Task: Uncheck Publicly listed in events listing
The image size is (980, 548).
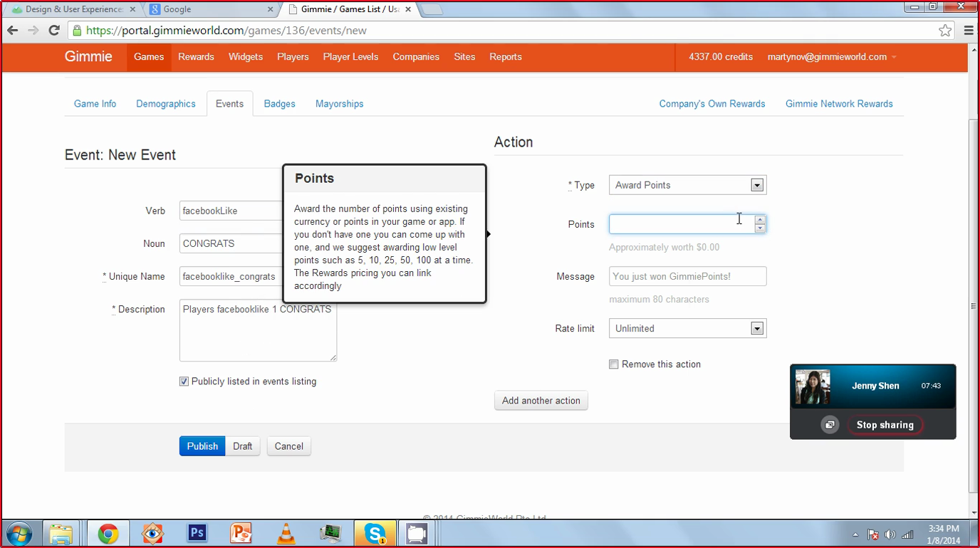Action: [x=184, y=381]
